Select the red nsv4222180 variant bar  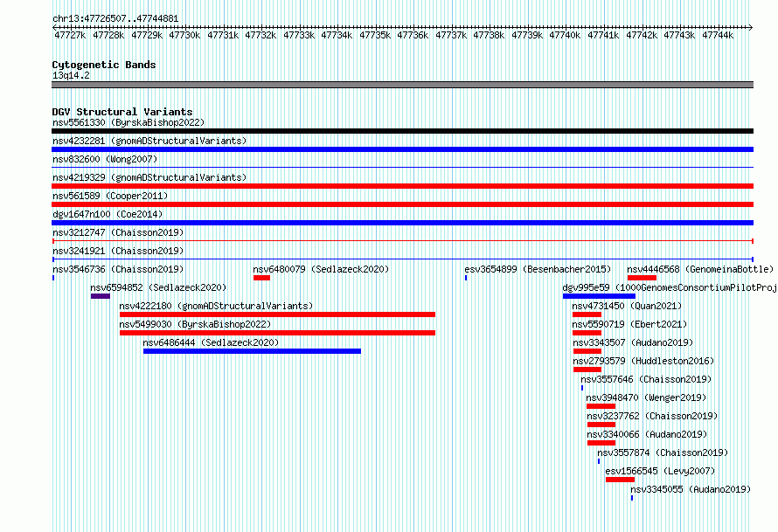coord(277,314)
